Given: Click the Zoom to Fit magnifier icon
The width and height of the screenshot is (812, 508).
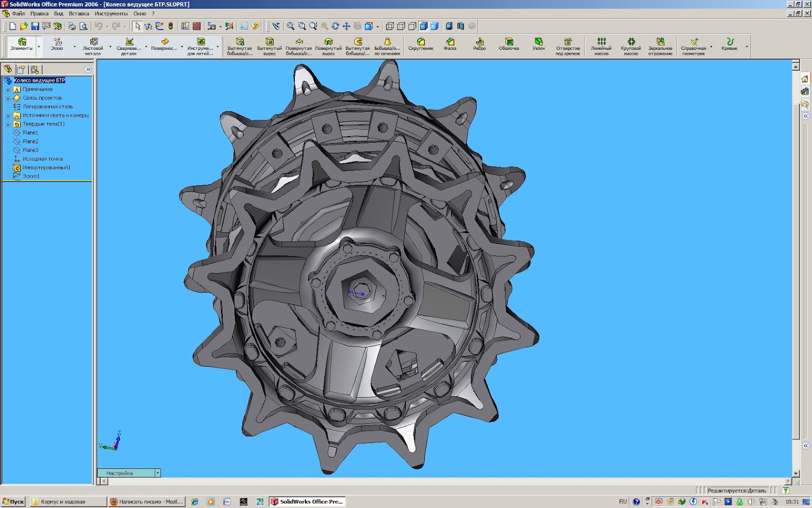Looking at the screenshot, I should tap(291, 26).
